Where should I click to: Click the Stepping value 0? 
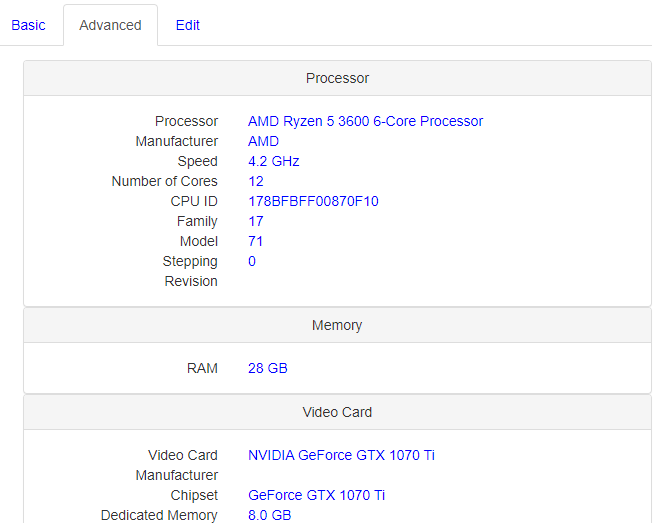click(252, 261)
